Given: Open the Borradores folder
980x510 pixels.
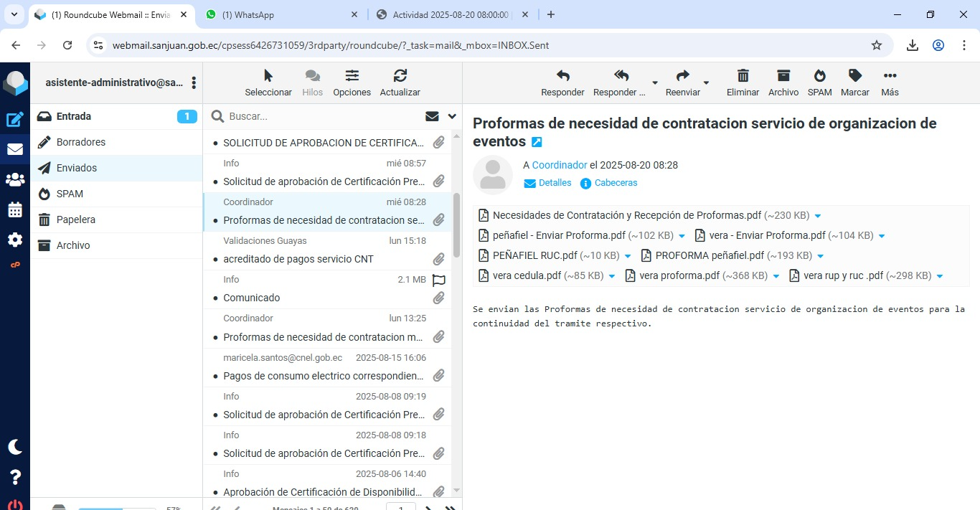Looking at the screenshot, I should (81, 142).
